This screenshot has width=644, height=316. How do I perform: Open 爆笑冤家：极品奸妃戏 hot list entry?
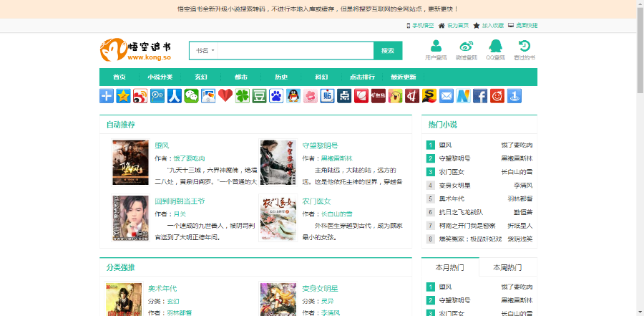(x=470, y=239)
